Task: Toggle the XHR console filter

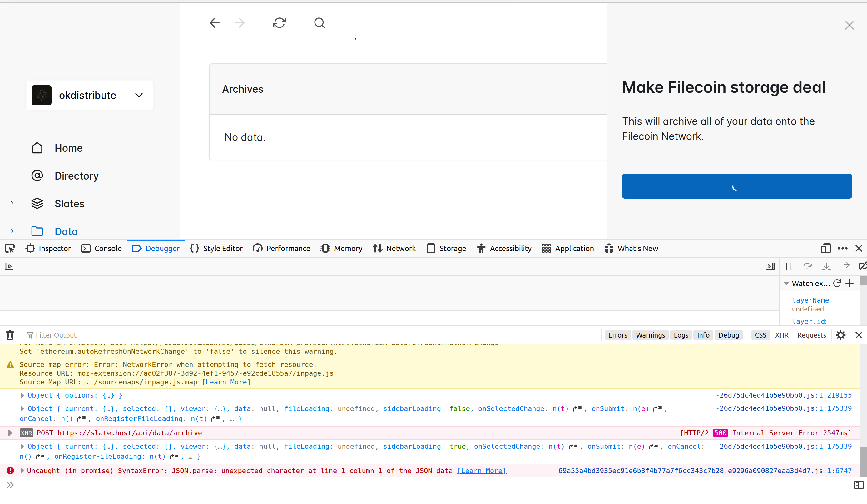Action: coord(782,335)
